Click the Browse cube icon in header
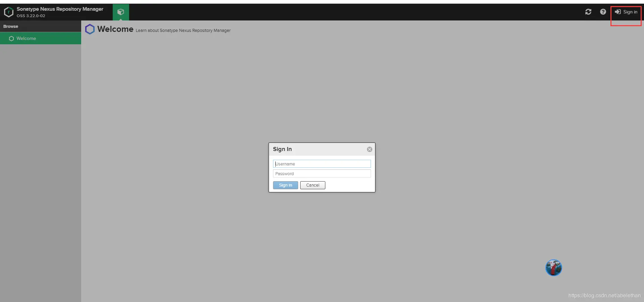The width and height of the screenshot is (644, 302). [121, 12]
